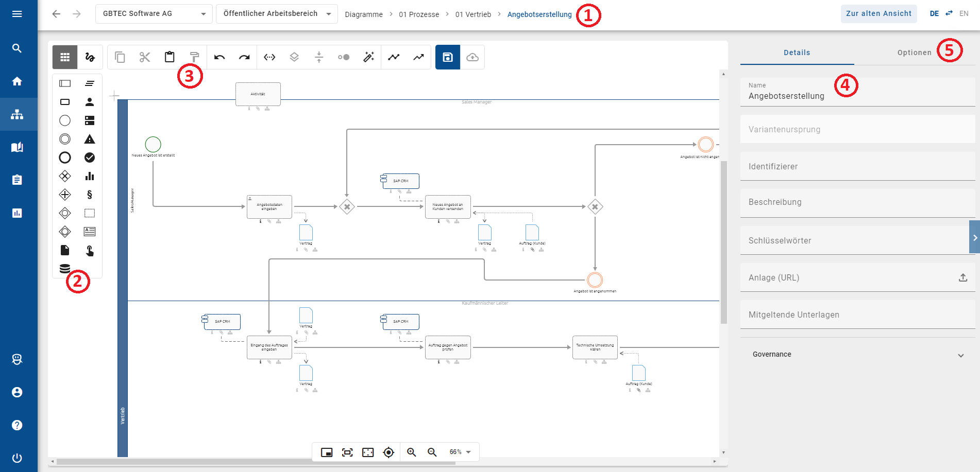Click the horizontal spacing arrows tool
980x472 pixels.
click(269, 57)
